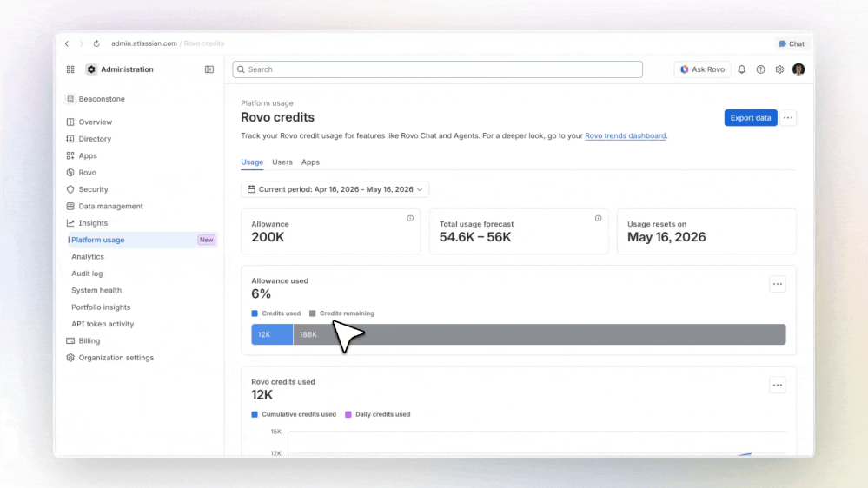Go forward with the browser forward arrow
868x488 pixels.
click(x=82, y=43)
